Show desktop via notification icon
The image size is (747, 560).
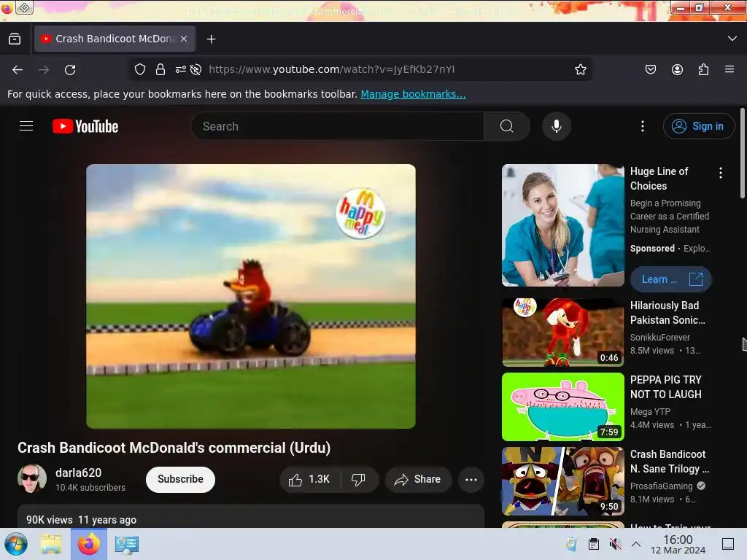click(x=727, y=544)
